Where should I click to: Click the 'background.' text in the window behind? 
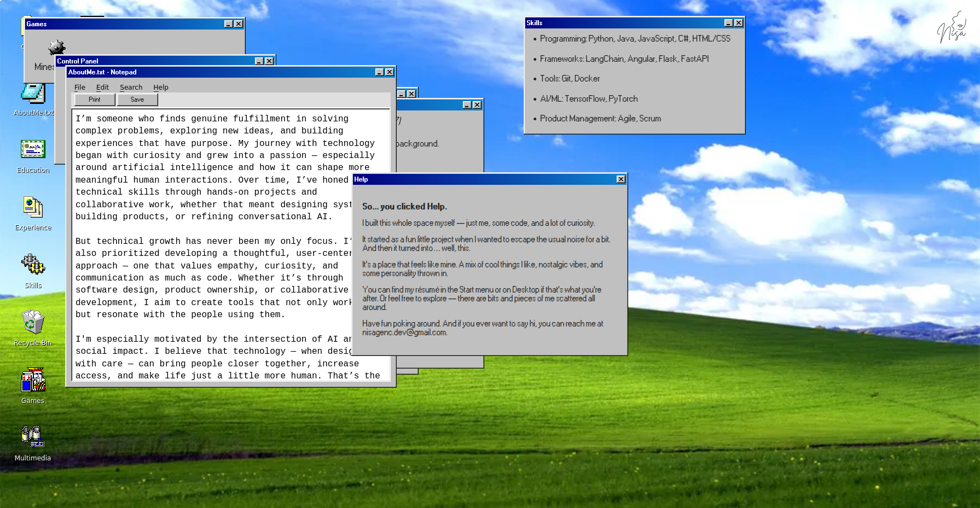click(x=417, y=144)
